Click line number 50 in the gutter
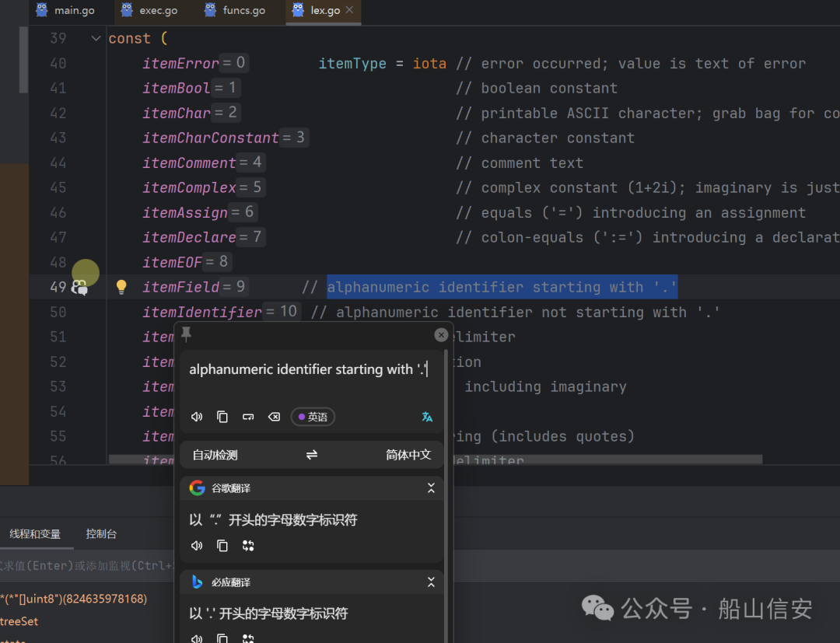This screenshot has height=643, width=840. (x=58, y=312)
